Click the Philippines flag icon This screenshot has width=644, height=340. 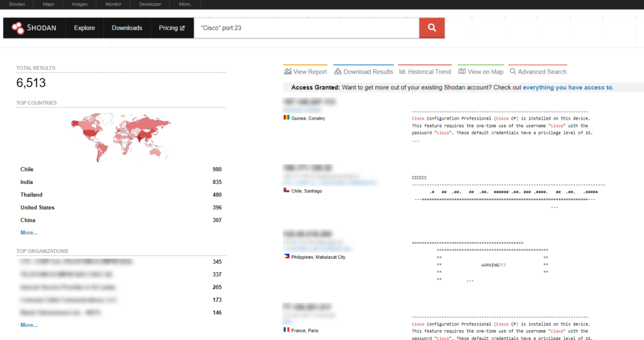tap(286, 256)
